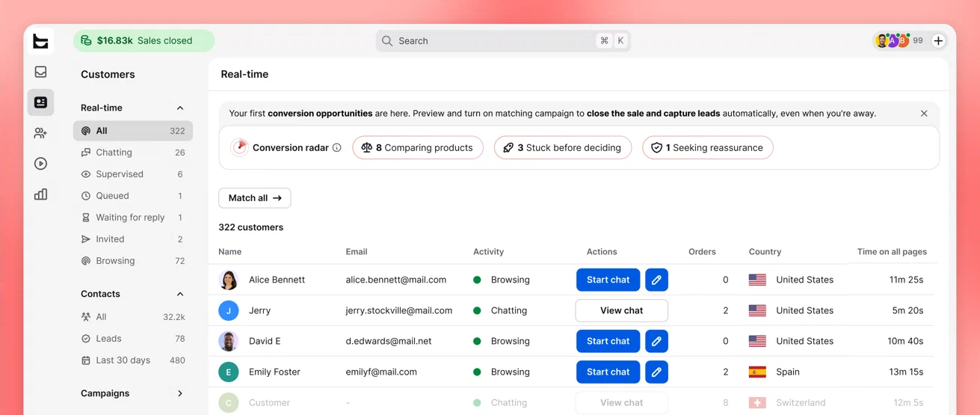Click Alice Bennett's avatar photo
The height and width of the screenshot is (415, 980).
click(229, 280)
